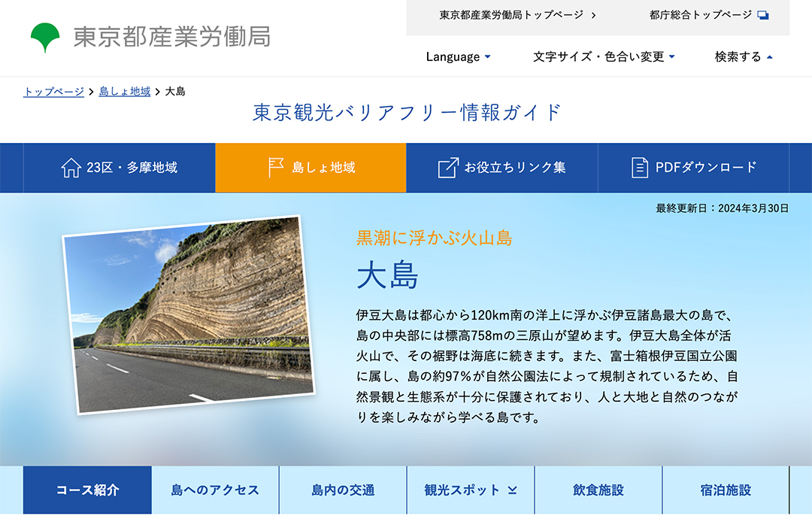This screenshot has width=812, height=528.
Task: Select the コース紹介 tab
Action: pos(87,490)
